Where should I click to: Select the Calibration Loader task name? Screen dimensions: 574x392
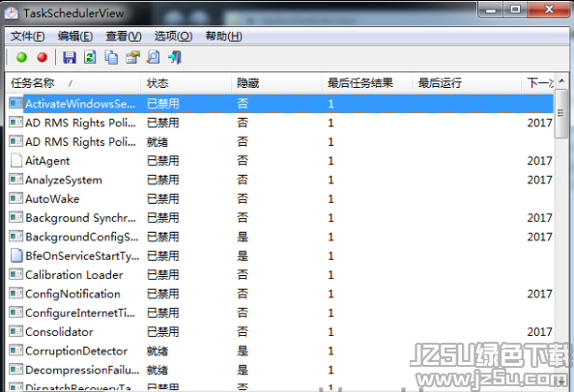coord(74,274)
